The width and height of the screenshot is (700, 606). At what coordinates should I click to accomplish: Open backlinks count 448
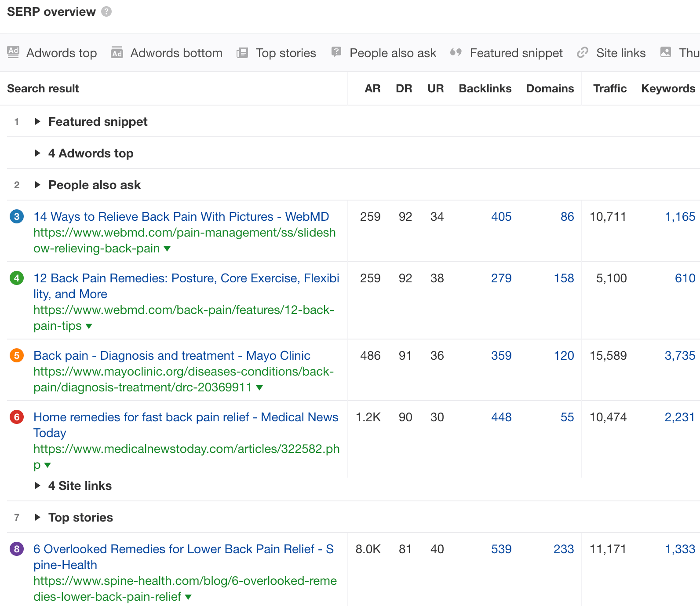tap(501, 417)
